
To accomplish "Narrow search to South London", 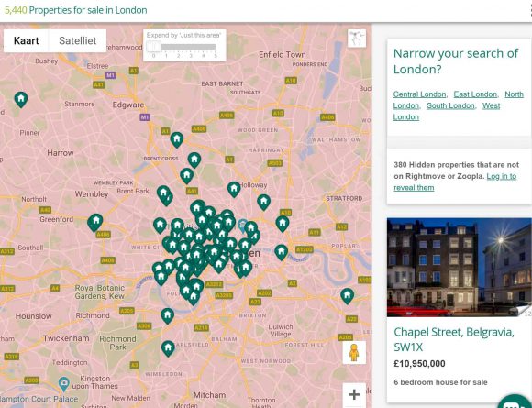I will (450, 105).
